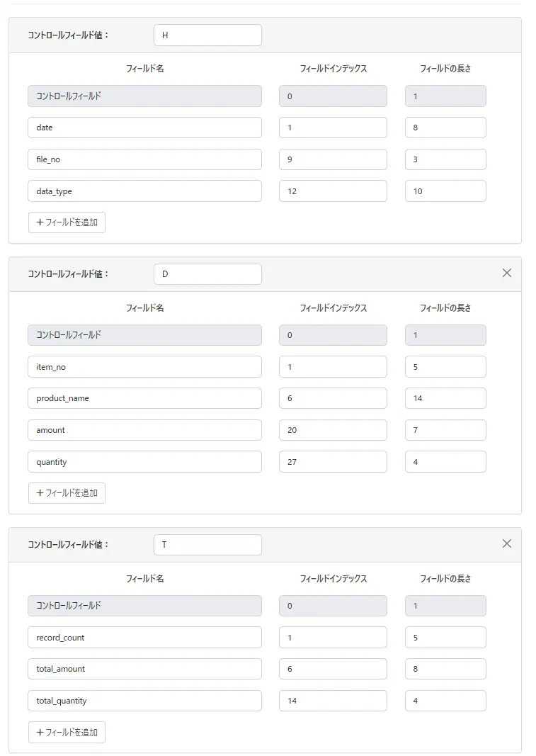This screenshot has height=756, width=536.
Task: Edit control field value D input
Action: click(x=207, y=274)
